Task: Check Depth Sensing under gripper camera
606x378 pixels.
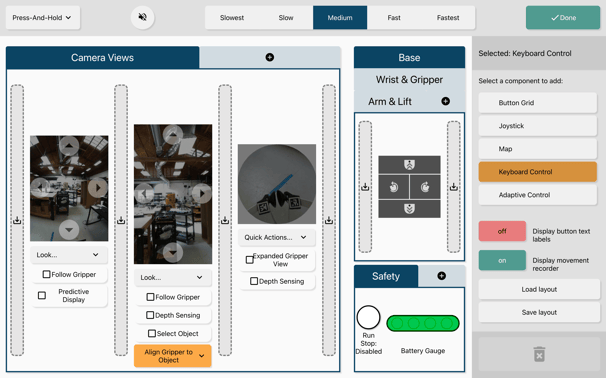Action: click(254, 281)
